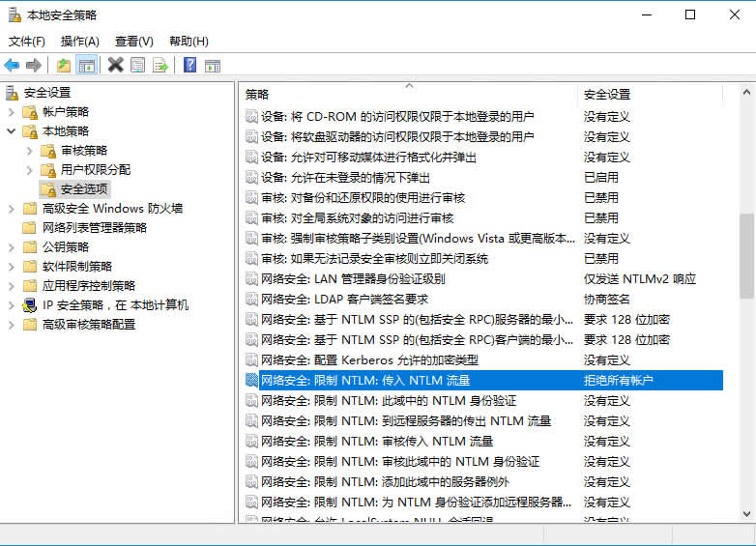Click the IP 安全策略 computer icon
This screenshot has height=546, width=756.
[30, 305]
